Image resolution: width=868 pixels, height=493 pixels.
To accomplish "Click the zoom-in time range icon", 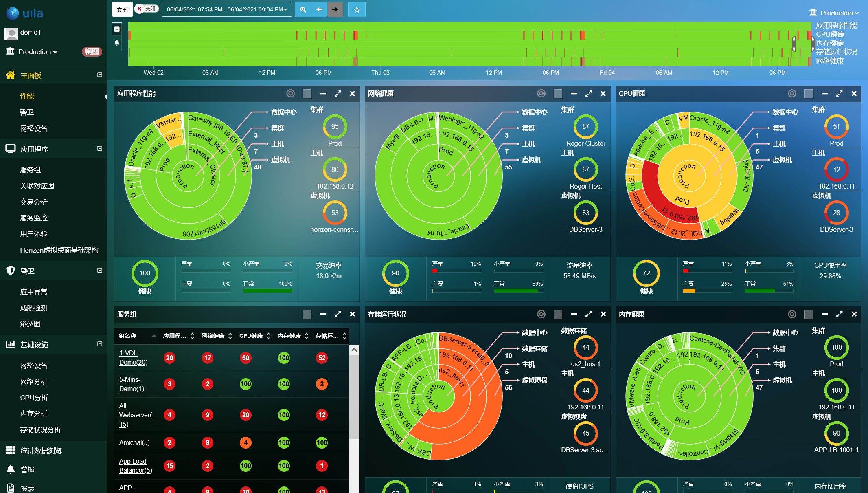I will 303,9.
